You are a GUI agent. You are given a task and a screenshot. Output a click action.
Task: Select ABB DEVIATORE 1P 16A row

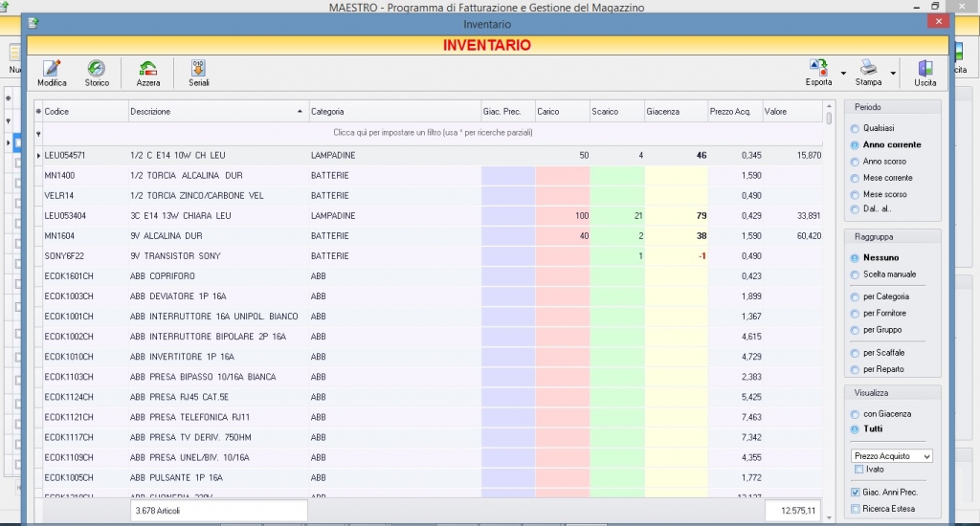(433, 296)
